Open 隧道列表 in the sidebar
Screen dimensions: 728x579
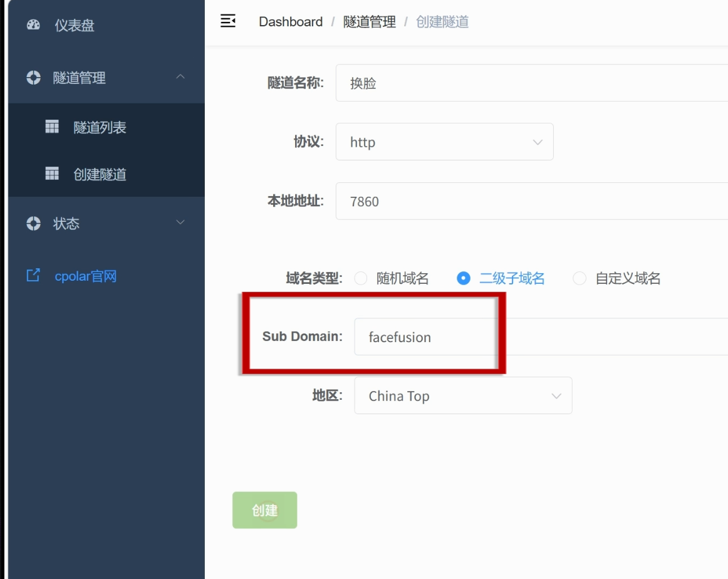(x=107, y=127)
